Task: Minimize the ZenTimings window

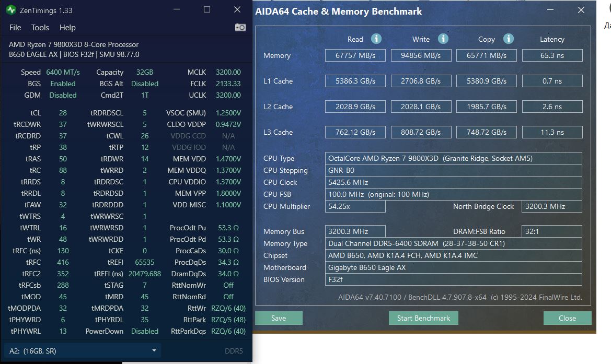Action: coord(177,10)
